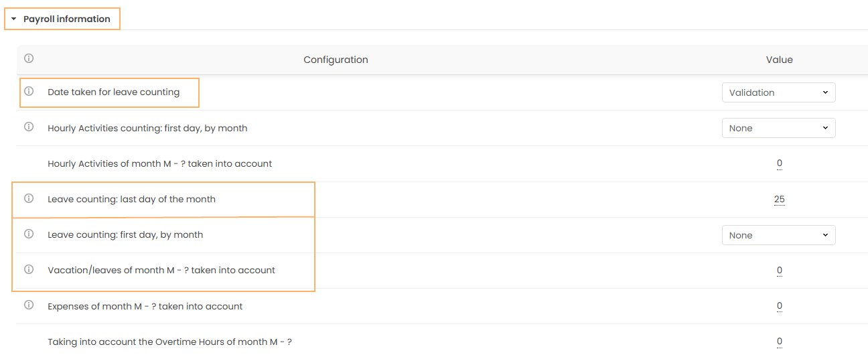This screenshot has height=359, width=868.
Task: Edit Hourly Activities month M value 0
Action: click(780, 163)
